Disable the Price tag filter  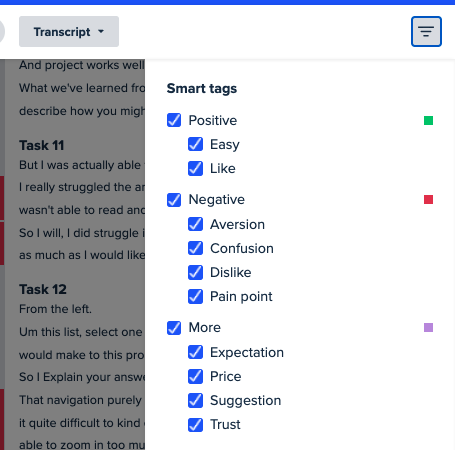195,376
